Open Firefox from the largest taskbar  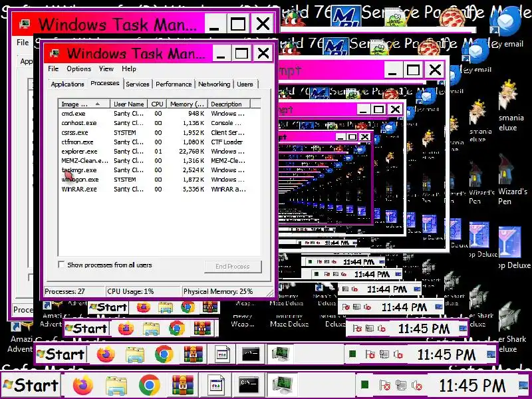pos(82,386)
